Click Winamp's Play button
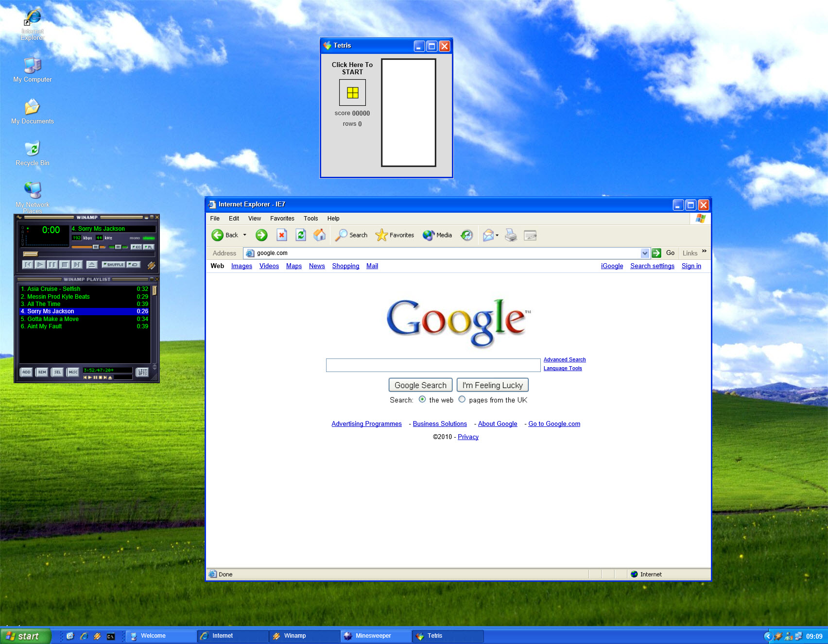828x644 pixels. tap(40, 265)
